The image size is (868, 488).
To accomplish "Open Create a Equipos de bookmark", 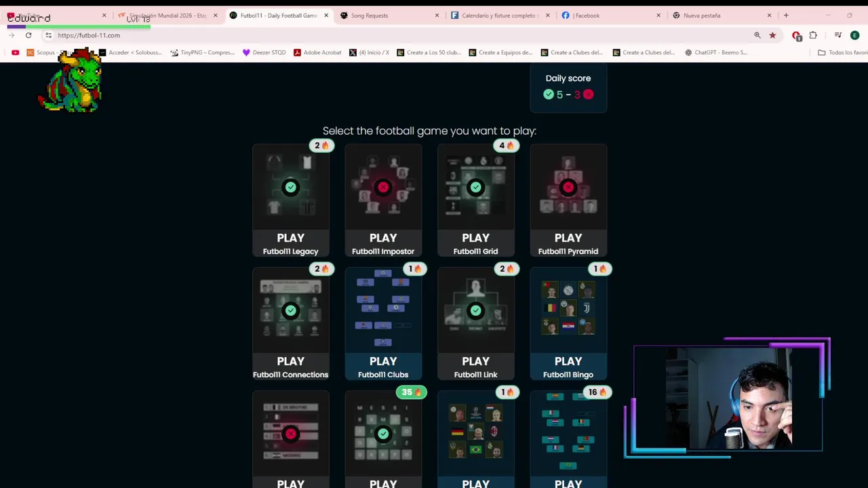I will click(500, 52).
